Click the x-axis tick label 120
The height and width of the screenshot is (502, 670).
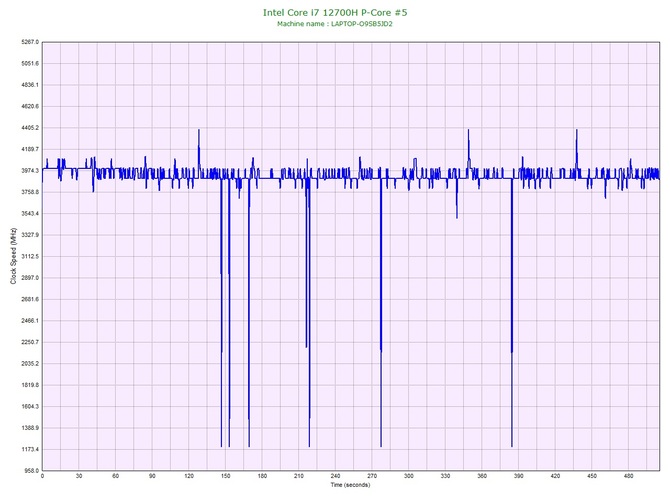click(189, 476)
